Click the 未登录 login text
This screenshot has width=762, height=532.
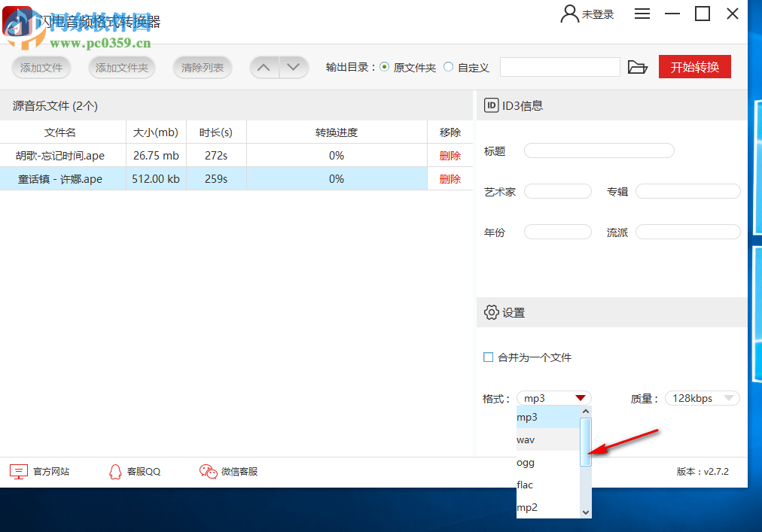point(598,14)
